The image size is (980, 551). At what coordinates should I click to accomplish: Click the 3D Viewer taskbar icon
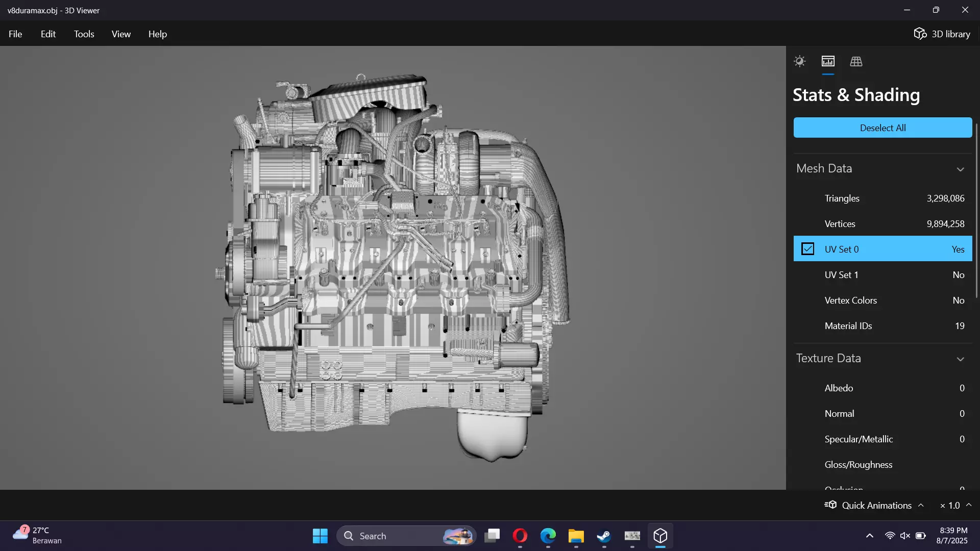[660, 536]
